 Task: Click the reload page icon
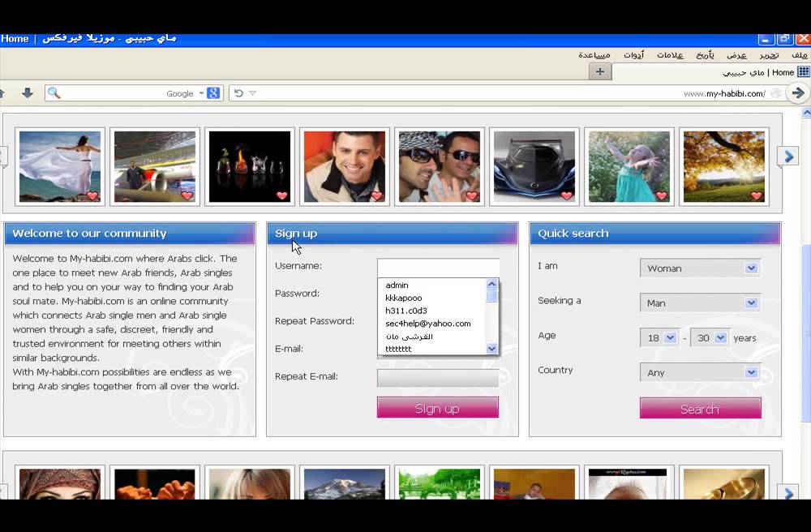click(238, 93)
